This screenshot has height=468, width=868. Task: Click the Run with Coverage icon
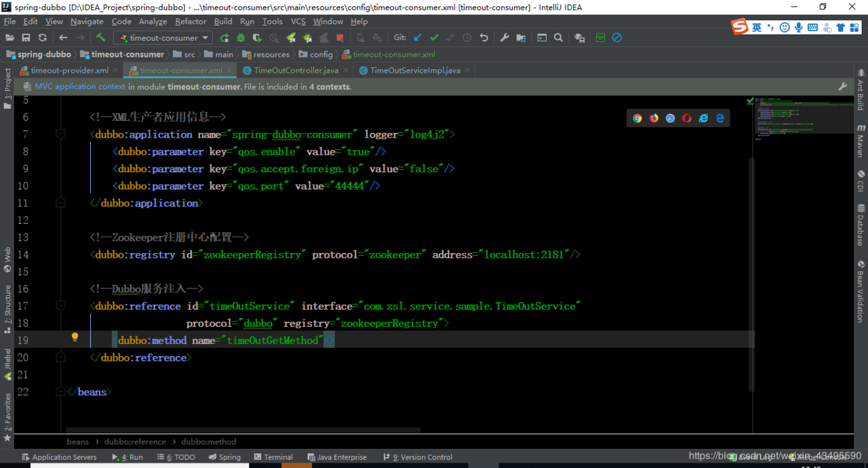point(258,38)
